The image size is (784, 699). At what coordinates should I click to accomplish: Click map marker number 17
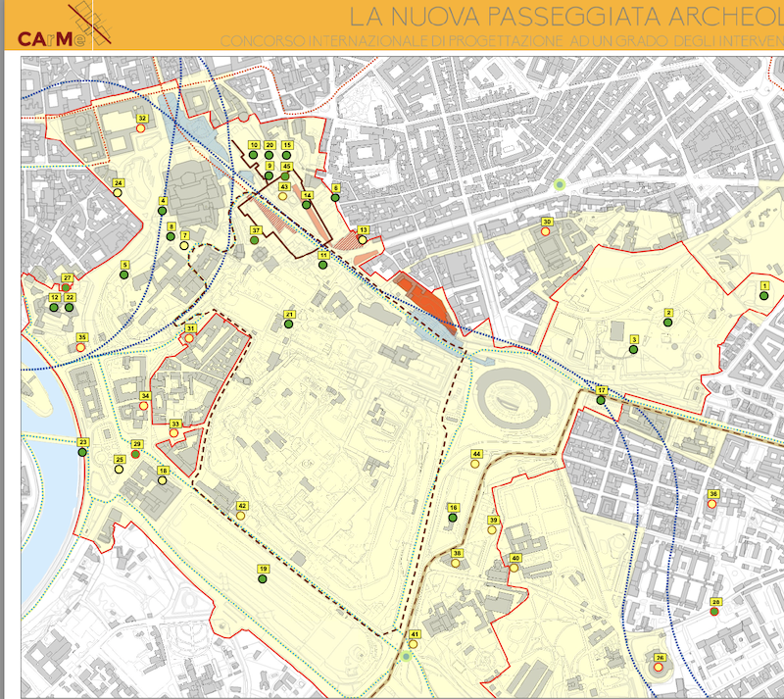click(601, 400)
